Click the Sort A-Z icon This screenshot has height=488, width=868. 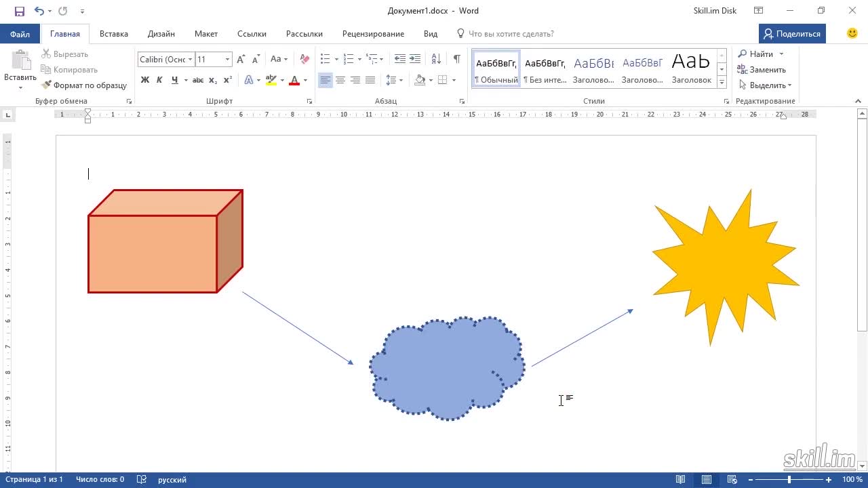(436, 60)
